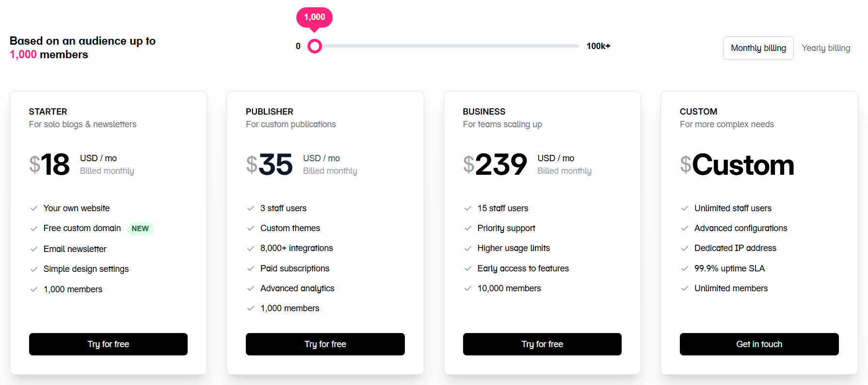Click the audience size slider handle
Image resolution: width=868 pixels, height=385 pixels.
point(315,46)
